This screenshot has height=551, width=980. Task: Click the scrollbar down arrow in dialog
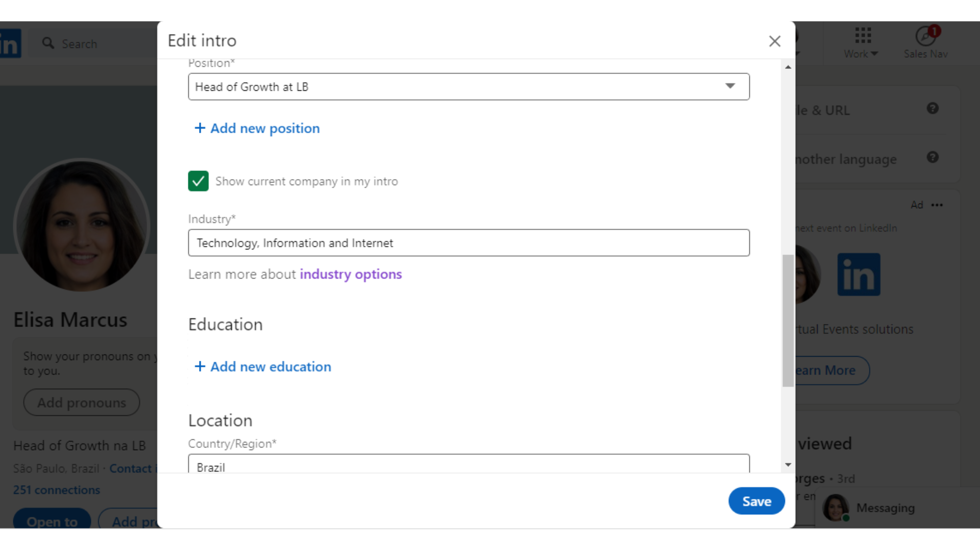[788, 465]
